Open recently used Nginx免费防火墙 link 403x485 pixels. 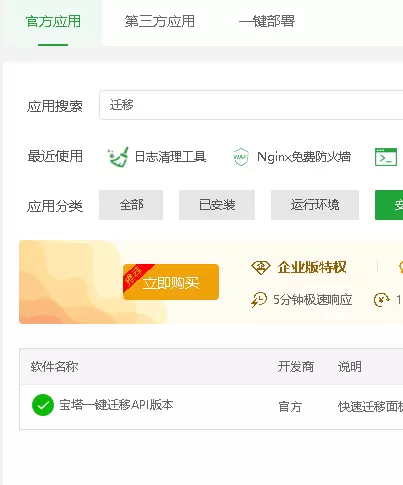click(x=304, y=157)
